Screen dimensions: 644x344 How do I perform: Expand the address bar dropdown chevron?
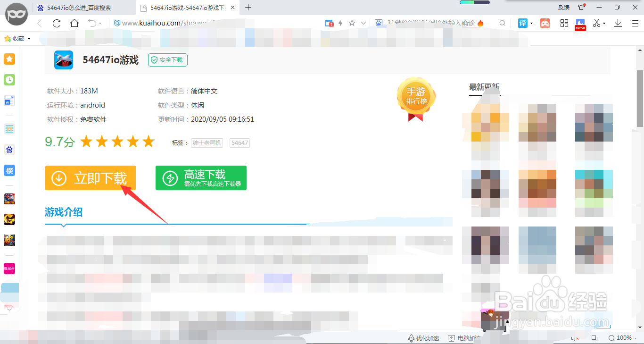pyautogui.click(x=363, y=23)
